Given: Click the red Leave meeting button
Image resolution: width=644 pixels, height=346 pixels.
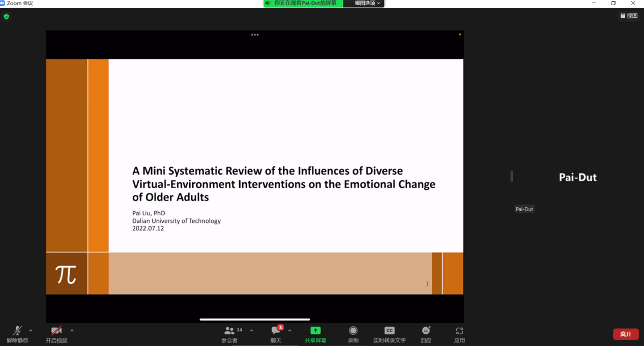Looking at the screenshot, I should tap(626, 334).
